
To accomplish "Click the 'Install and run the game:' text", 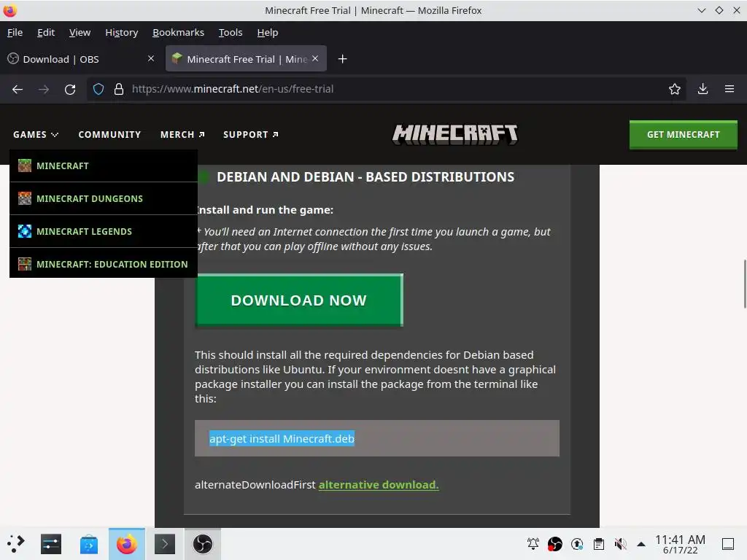I will [265, 210].
